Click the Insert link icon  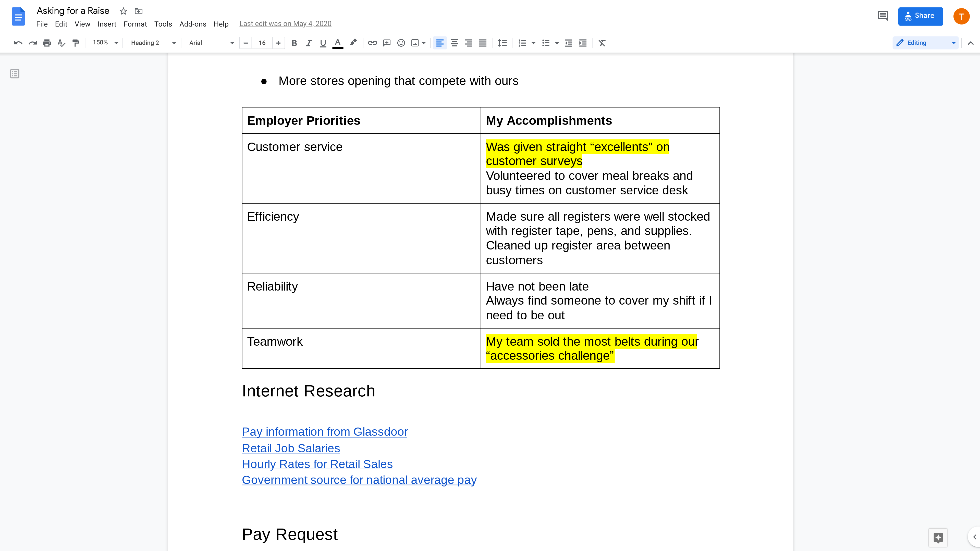pyautogui.click(x=372, y=43)
